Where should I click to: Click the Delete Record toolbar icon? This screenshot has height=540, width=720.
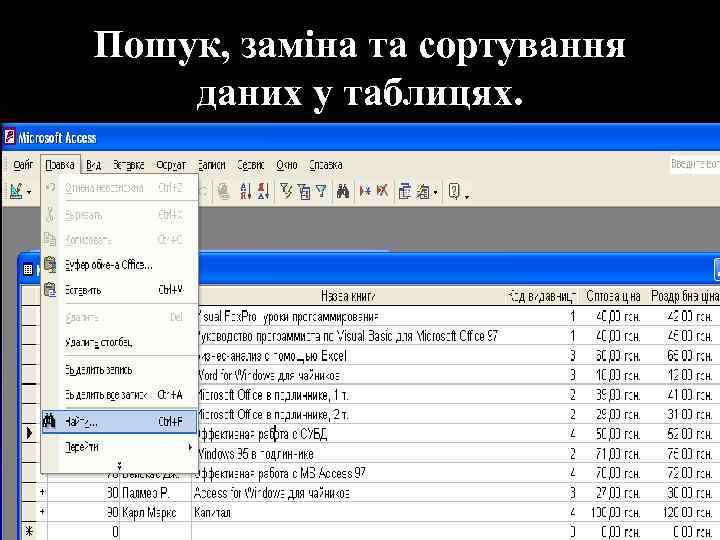382,191
